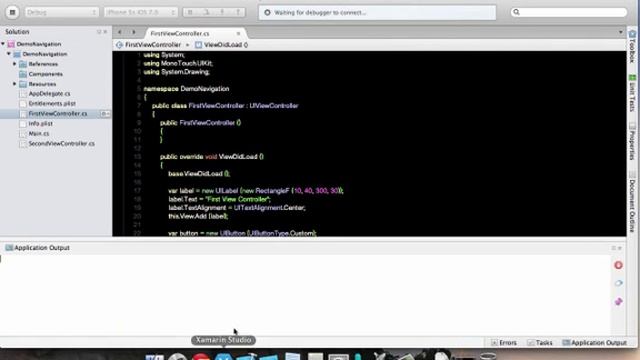Screen dimensions: 640x360
Task: Open the document list dropdown at tab bar end
Action: point(620,32)
